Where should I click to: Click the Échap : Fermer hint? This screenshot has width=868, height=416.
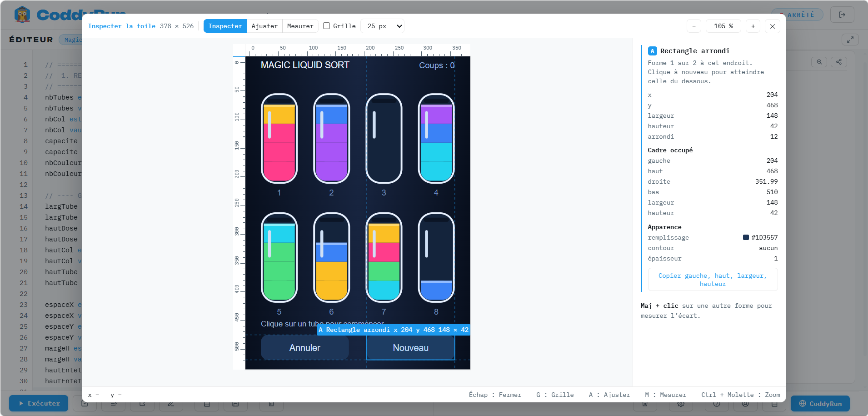pos(495,395)
